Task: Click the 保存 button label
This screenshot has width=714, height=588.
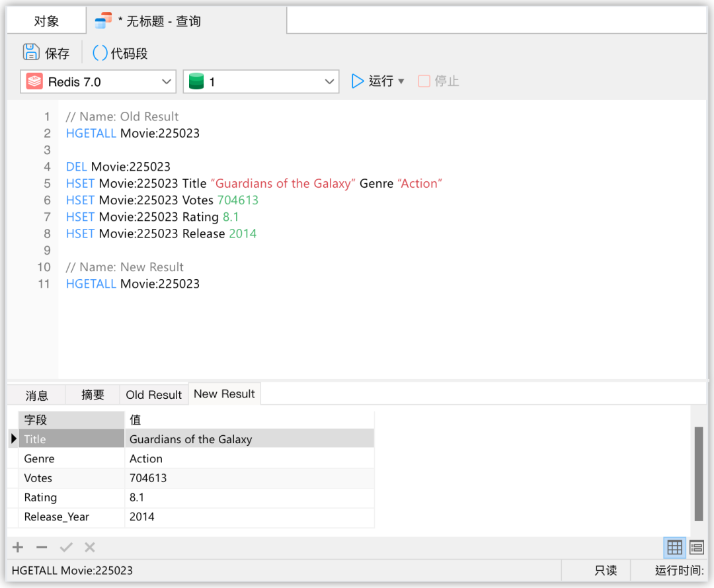Action: [58, 54]
